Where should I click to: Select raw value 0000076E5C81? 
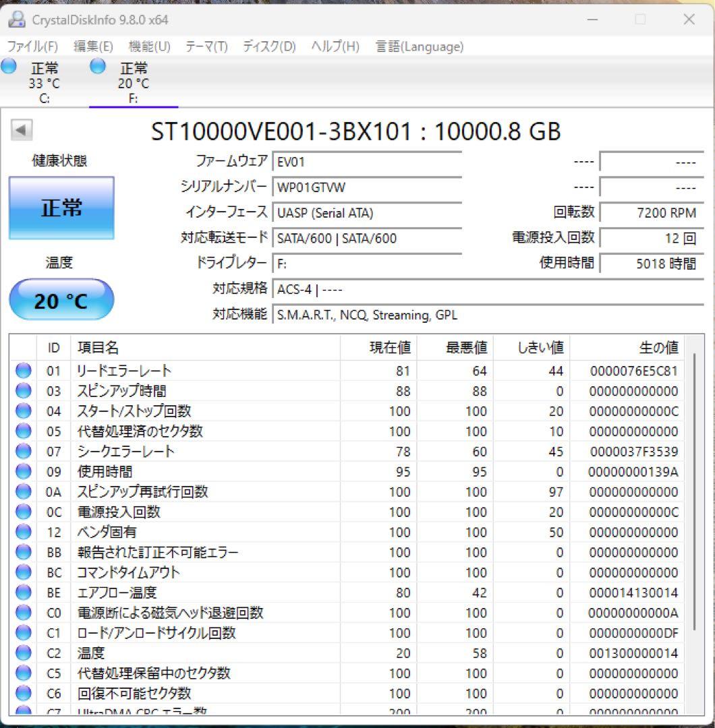(633, 371)
